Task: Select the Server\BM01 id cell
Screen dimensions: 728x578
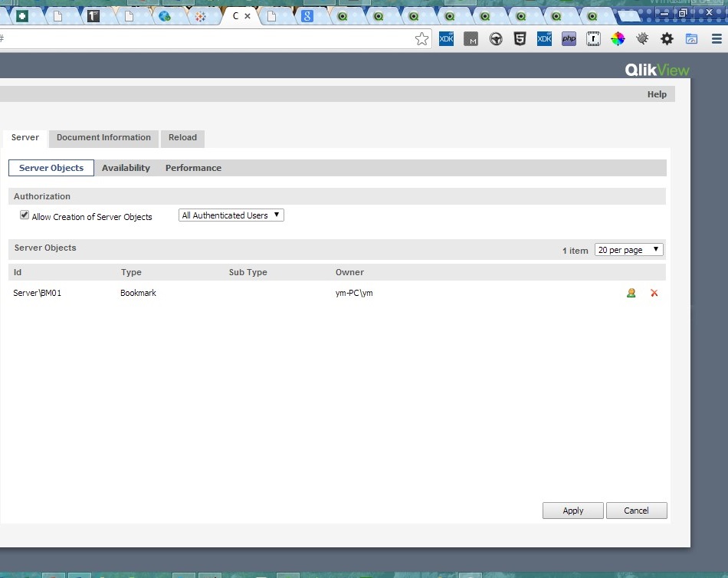Action: (x=37, y=293)
